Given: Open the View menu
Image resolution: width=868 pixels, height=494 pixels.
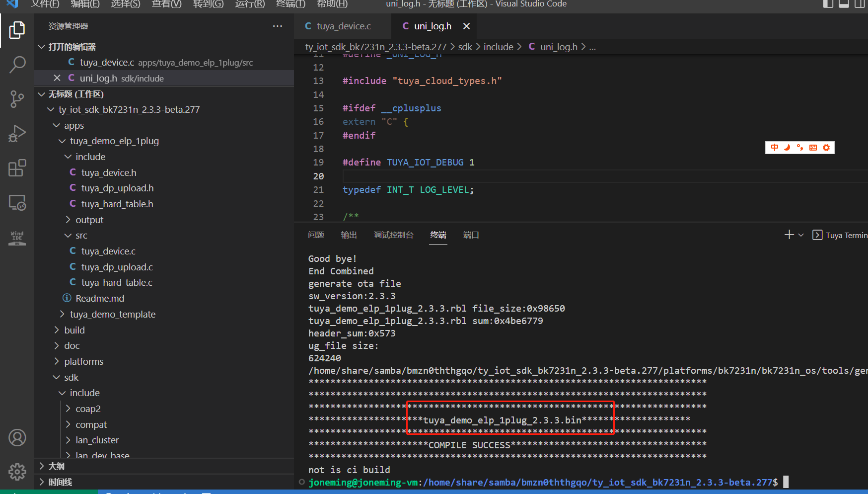Looking at the screenshot, I should coord(167,4).
